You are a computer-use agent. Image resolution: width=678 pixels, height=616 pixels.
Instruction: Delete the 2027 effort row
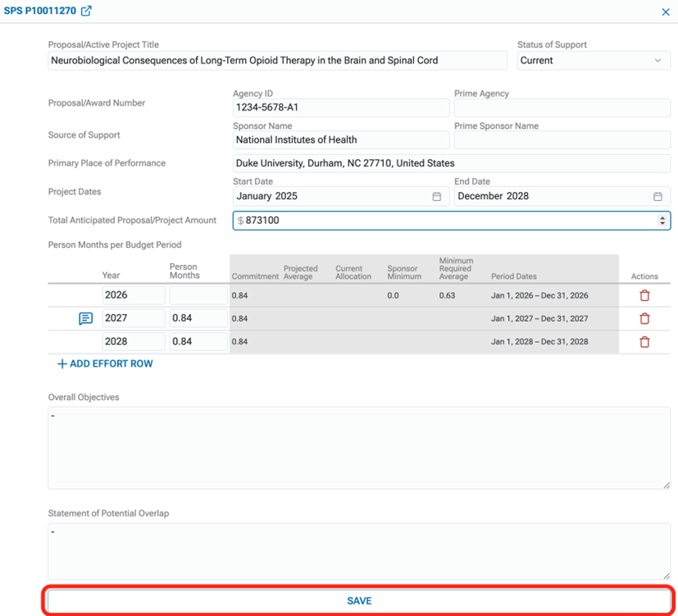(644, 318)
